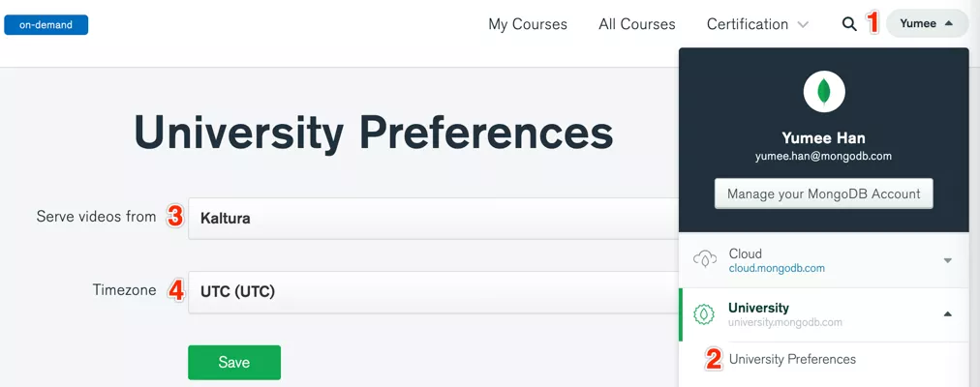Open the Timezone UTC dropdown
980x387 pixels.
[433, 291]
